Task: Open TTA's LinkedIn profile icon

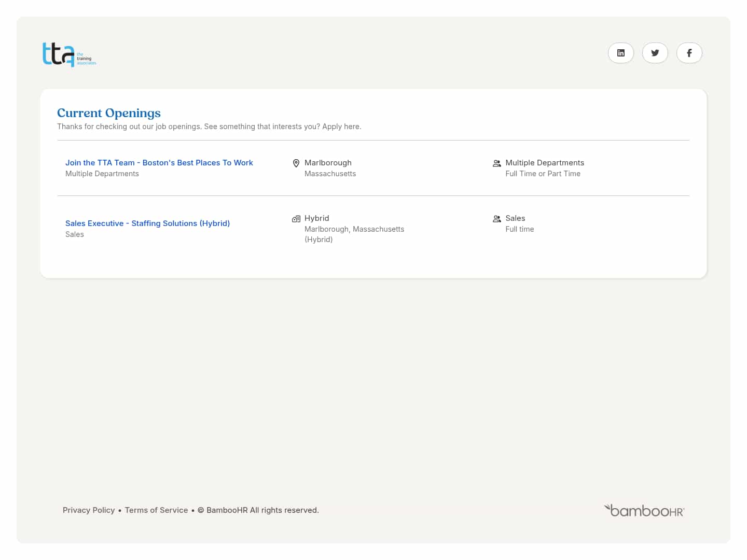Action: tap(620, 52)
